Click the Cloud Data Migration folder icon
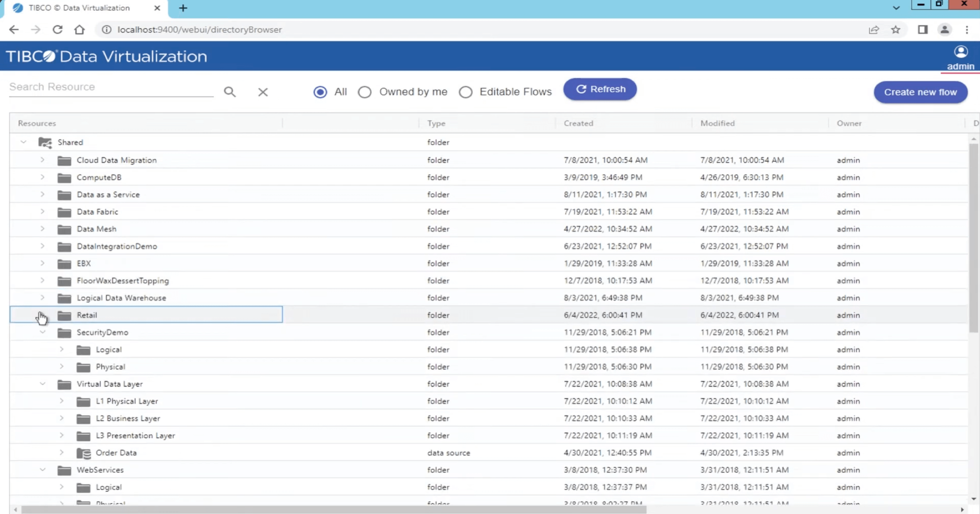980x514 pixels. (x=64, y=160)
